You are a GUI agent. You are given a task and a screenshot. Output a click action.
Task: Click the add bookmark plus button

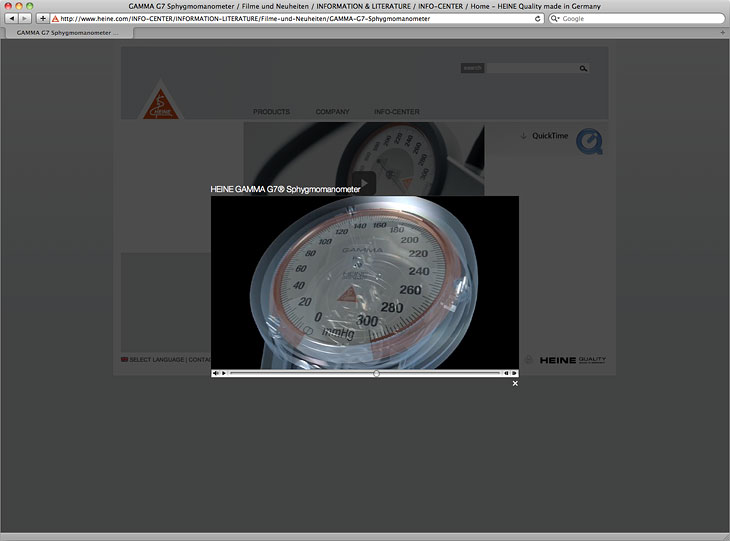[42, 19]
